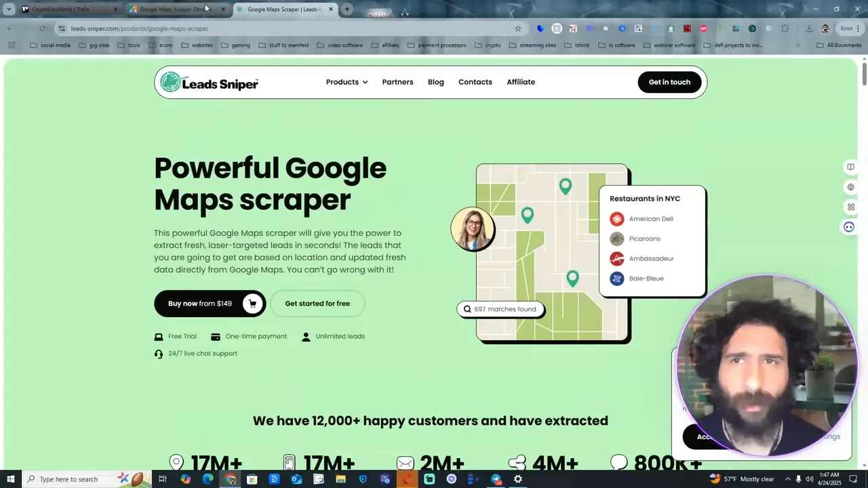Select American Deli in restaurant list

coord(642,219)
